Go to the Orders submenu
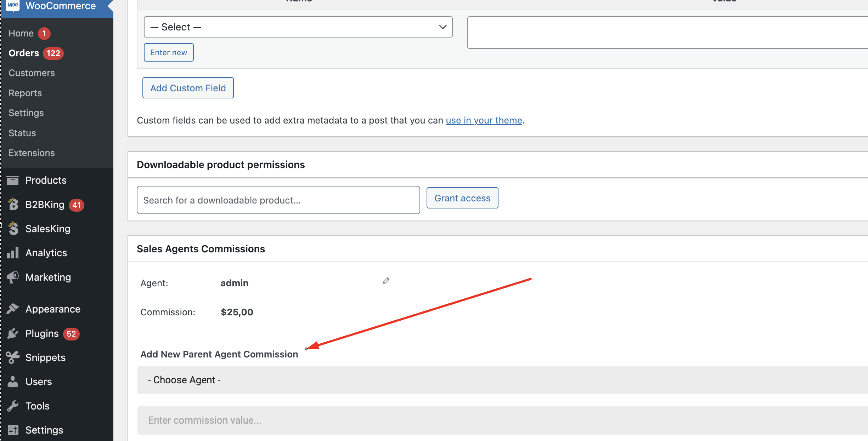This screenshot has width=868, height=441. 24,53
